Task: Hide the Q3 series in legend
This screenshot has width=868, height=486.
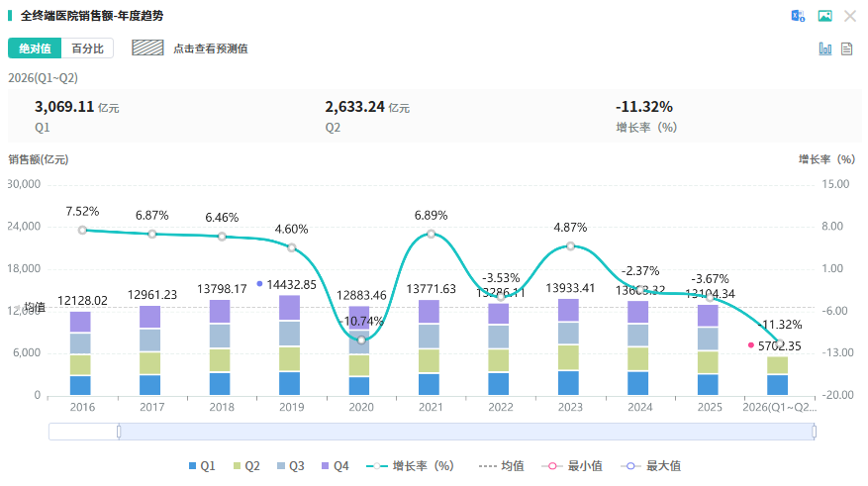Action: (x=291, y=466)
